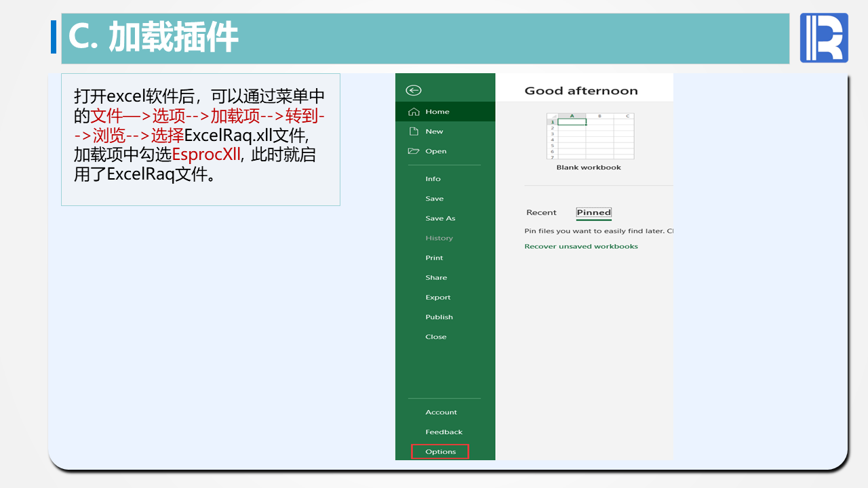Click the Open folder icon
Screen dimensions: 868x488
(x=414, y=151)
